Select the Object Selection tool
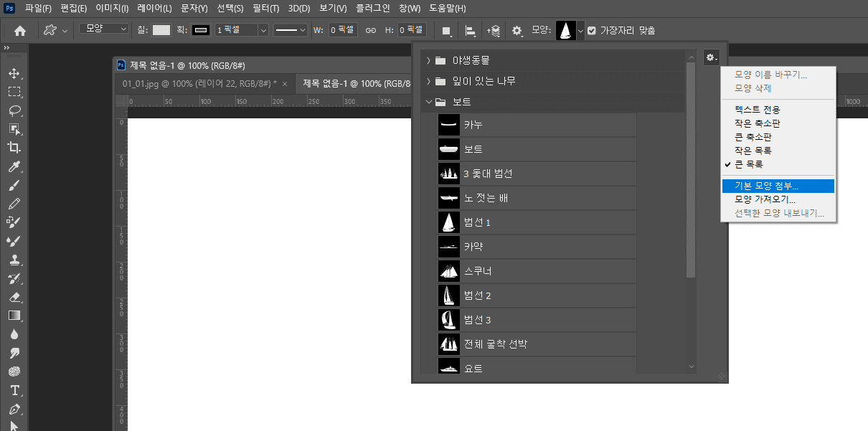868x431 pixels. coord(14,129)
